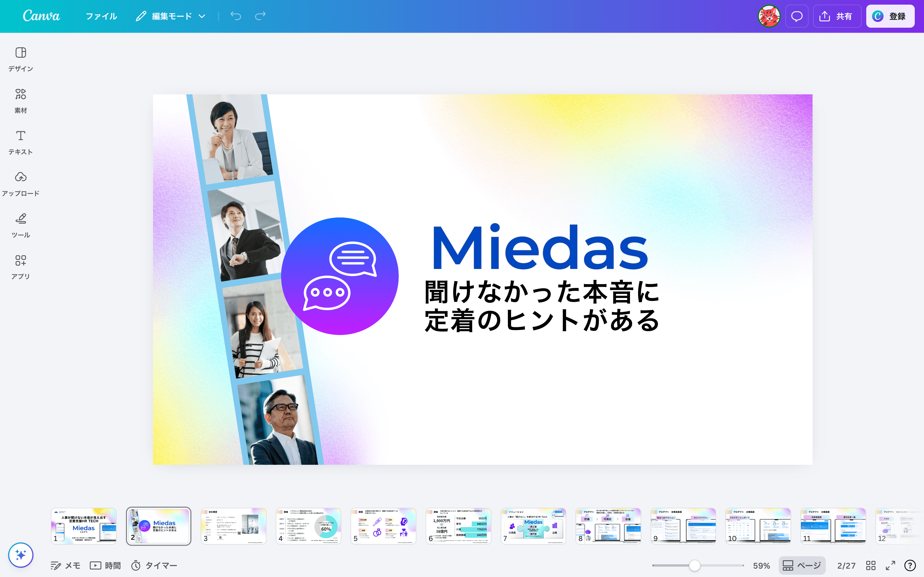
Task: Open the アプリ panel
Action: point(20,266)
